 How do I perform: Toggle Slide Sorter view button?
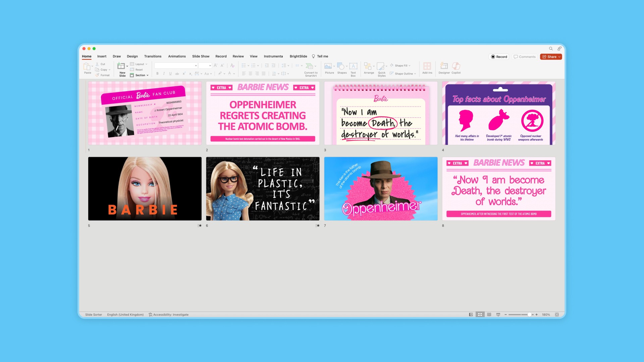480,315
